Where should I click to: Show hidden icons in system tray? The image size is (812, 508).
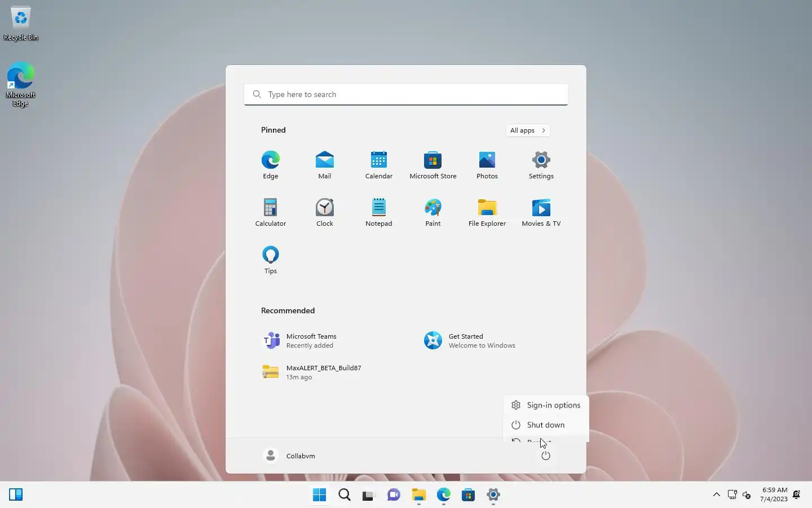tap(717, 495)
